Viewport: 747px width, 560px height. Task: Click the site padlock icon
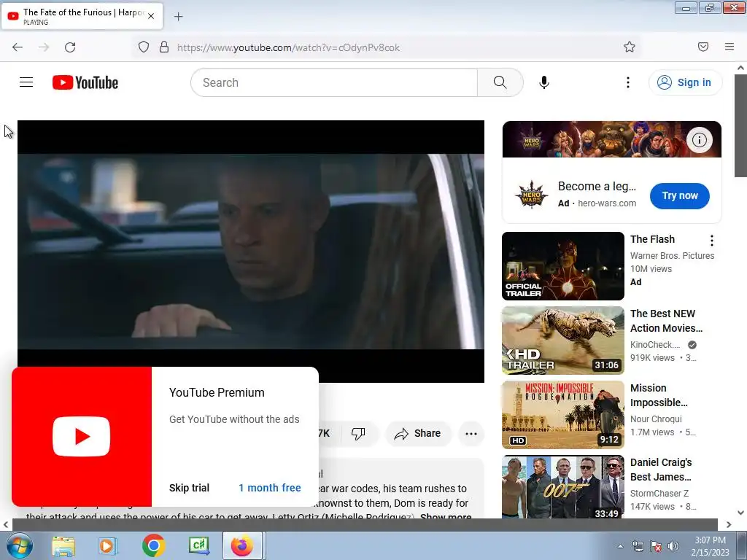click(x=164, y=47)
